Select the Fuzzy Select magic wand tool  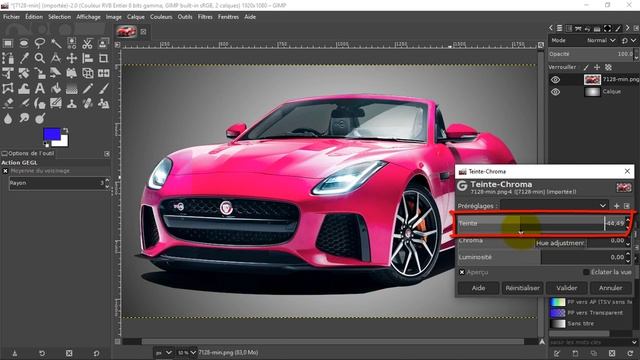click(x=56, y=43)
